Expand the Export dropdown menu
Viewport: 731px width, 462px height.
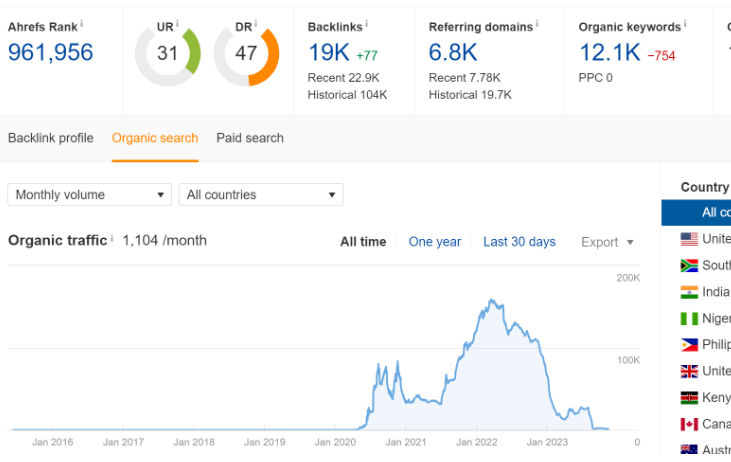[607, 242]
